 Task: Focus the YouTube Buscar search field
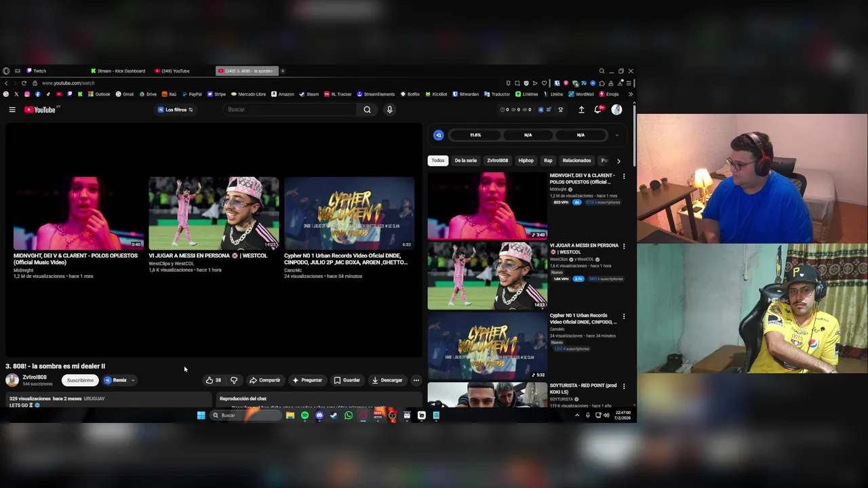click(290, 110)
